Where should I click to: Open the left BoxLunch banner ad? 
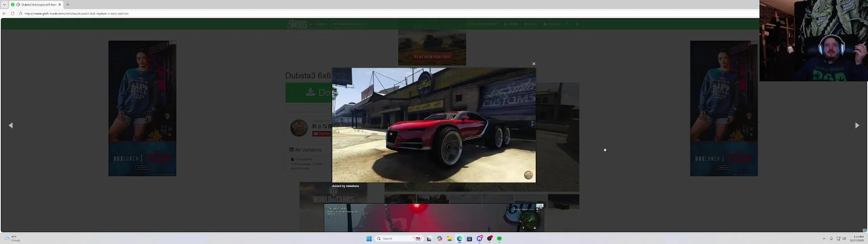coord(142,108)
